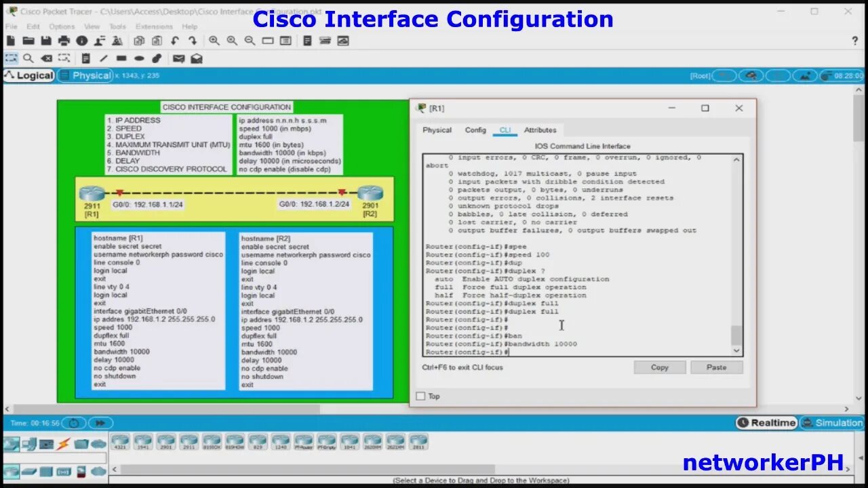Open the View menu

92,26
